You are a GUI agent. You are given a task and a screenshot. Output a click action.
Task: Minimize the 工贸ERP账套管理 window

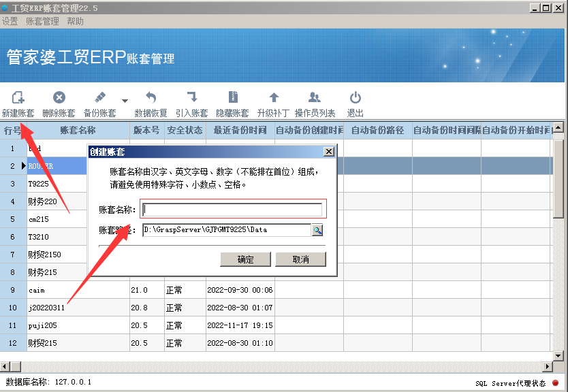(x=535, y=7)
